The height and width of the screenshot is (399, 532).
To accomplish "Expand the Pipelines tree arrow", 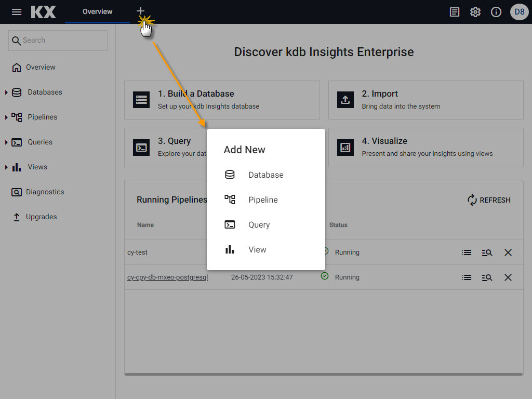I will (6, 117).
